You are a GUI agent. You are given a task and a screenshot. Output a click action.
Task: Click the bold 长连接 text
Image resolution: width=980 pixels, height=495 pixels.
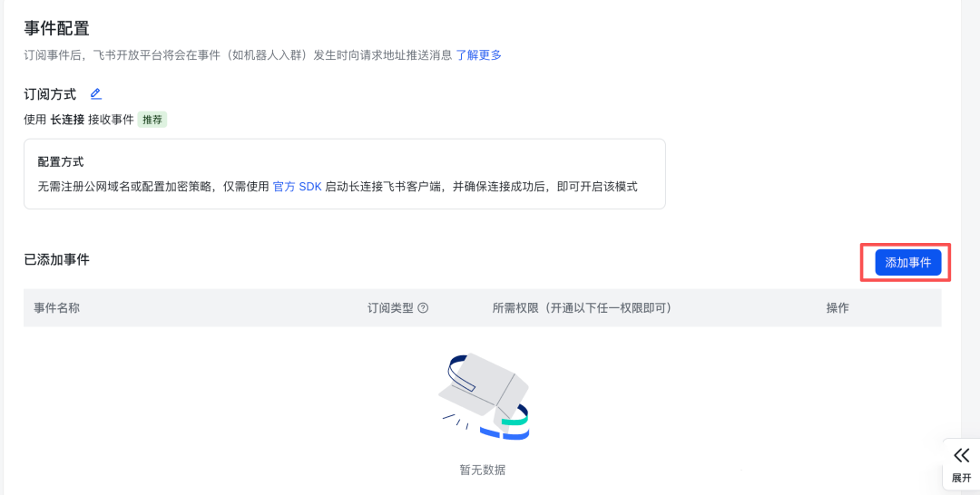tap(67, 120)
